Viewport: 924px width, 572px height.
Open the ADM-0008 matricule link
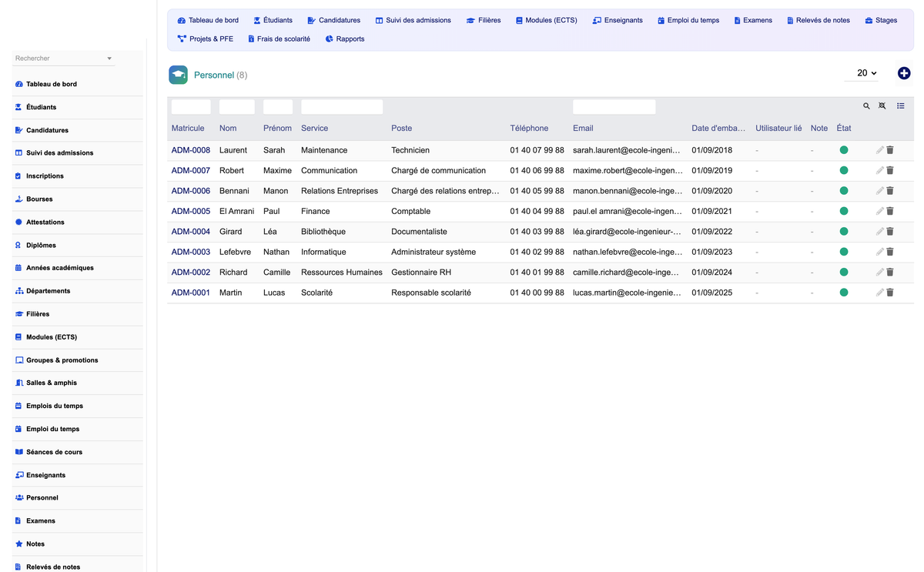coord(191,150)
